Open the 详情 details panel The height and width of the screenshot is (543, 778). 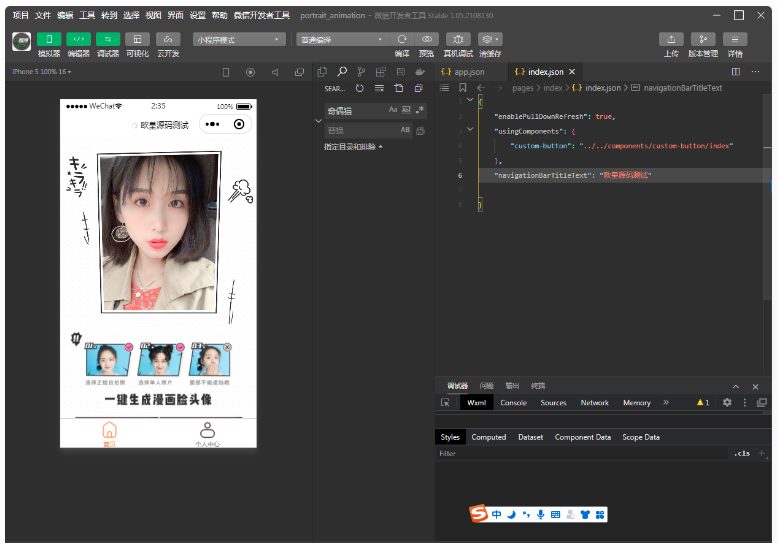pos(735,39)
